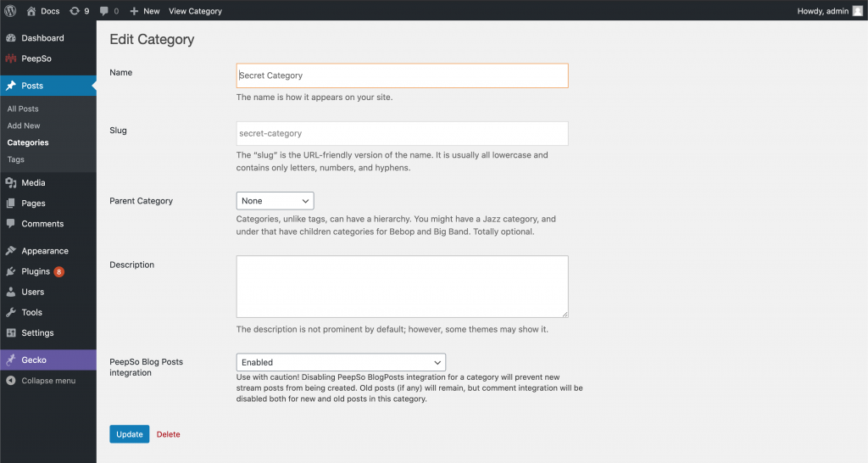This screenshot has width=868, height=463.
Task: Go to Add New post submenu
Action: click(24, 126)
